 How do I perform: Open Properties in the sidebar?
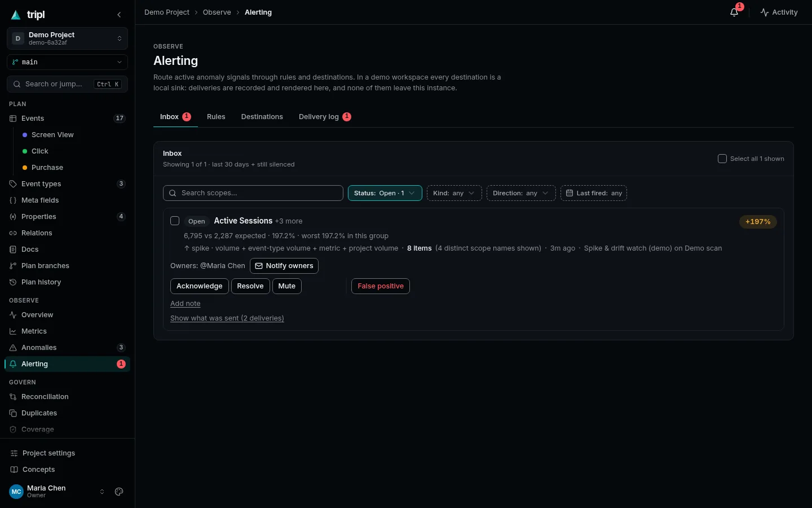[67, 217]
